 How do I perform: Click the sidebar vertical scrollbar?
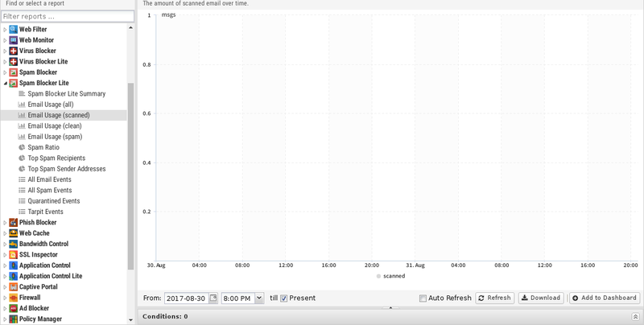[x=130, y=177]
